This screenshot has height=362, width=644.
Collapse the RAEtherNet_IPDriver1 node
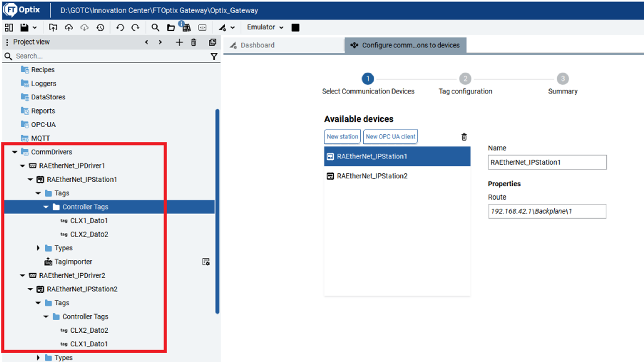coord(23,166)
